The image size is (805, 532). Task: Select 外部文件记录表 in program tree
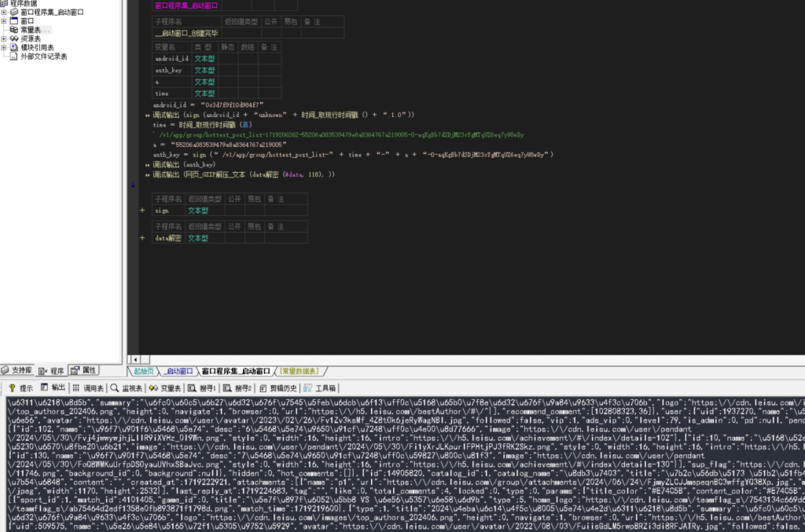44,57
